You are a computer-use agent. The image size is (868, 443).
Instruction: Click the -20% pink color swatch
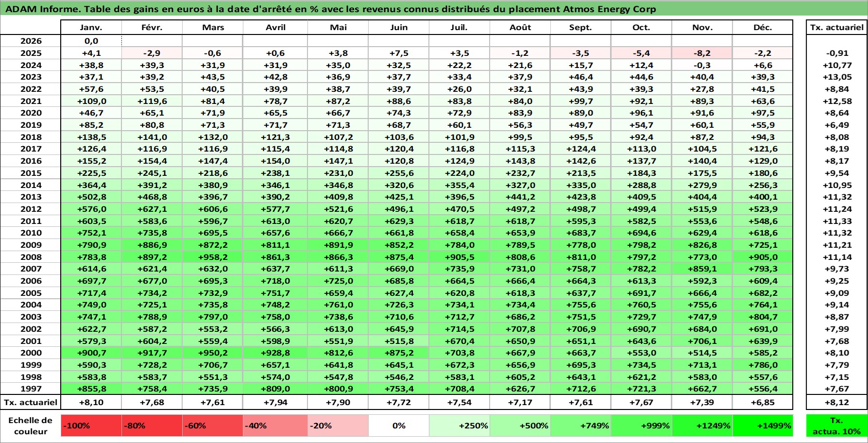coord(338,426)
